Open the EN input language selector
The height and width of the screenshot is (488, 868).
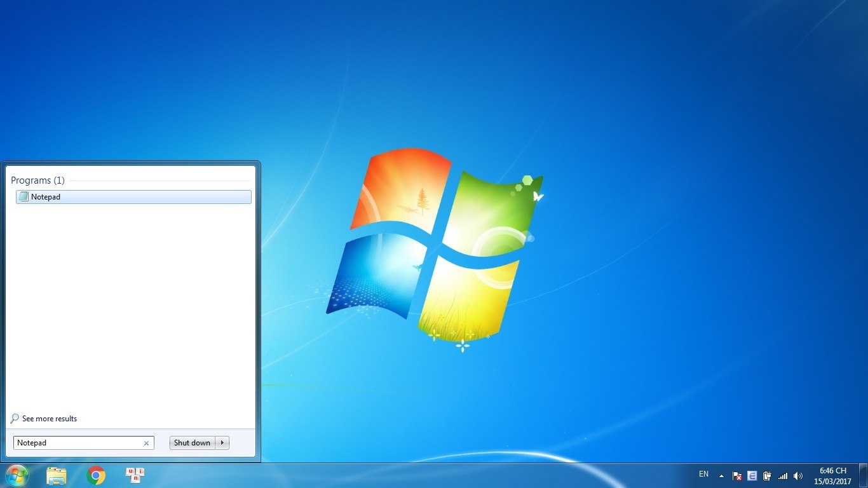pyautogui.click(x=703, y=474)
